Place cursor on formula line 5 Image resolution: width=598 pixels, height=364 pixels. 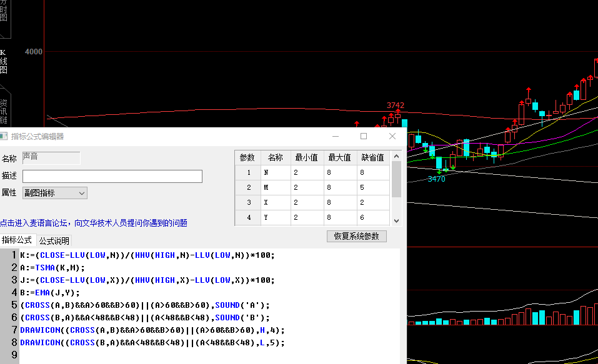[187, 305]
